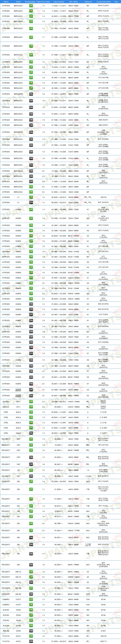
Task: Click petrol icon in HONDA CR-V 2.0 row
Action: pyautogui.click(x=31, y=401)
